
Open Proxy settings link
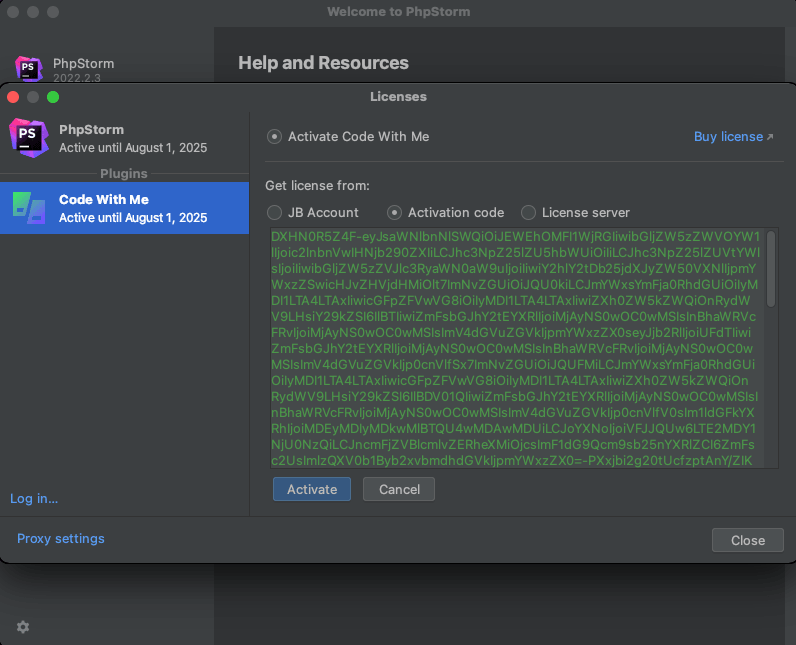(x=61, y=538)
